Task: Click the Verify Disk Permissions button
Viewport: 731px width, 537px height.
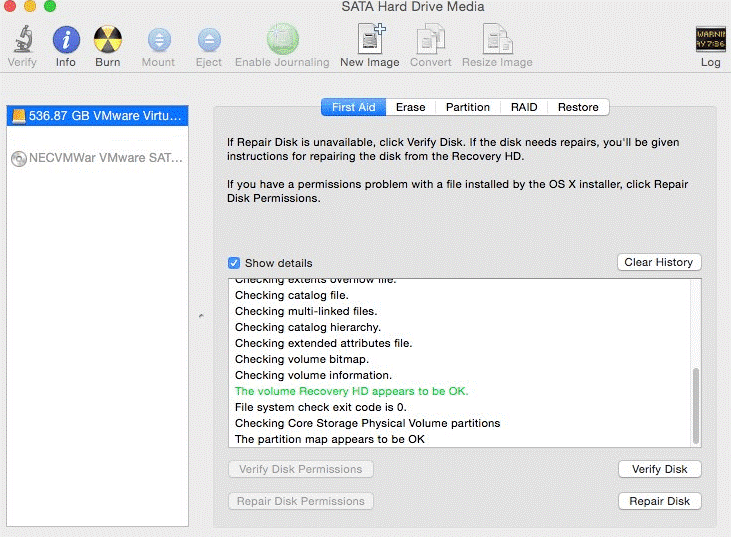Action: [x=301, y=469]
